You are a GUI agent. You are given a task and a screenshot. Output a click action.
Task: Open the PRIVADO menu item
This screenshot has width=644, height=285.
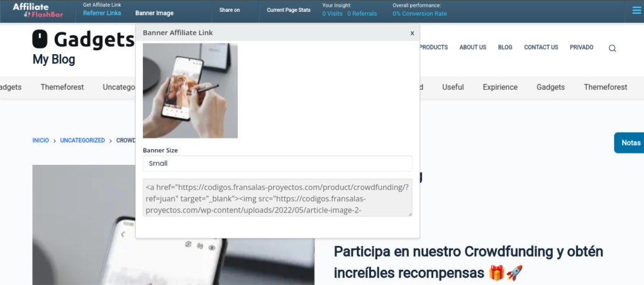[582, 47]
